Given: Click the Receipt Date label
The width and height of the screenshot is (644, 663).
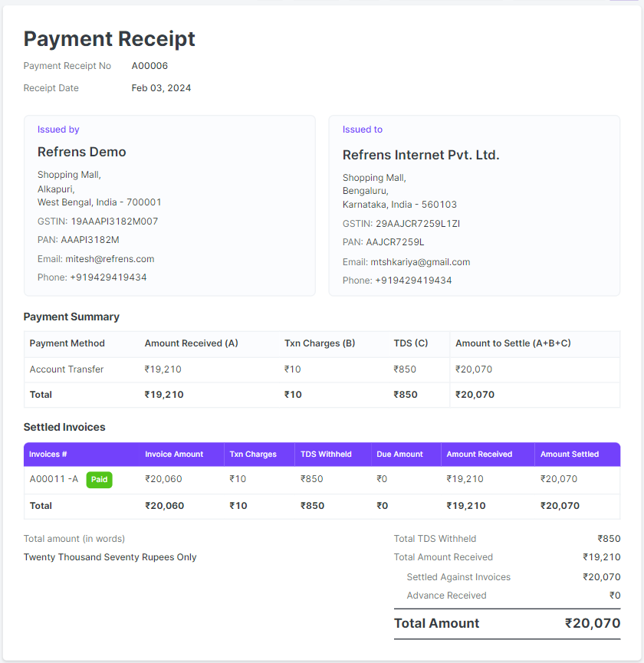Looking at the screenshot, I should pos(51,88).
